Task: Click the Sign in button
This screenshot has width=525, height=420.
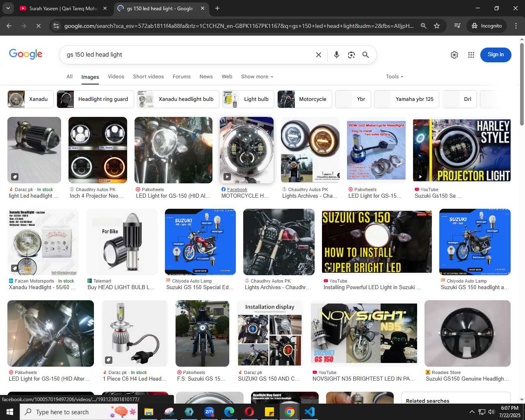Action: (x=495, y=55)
